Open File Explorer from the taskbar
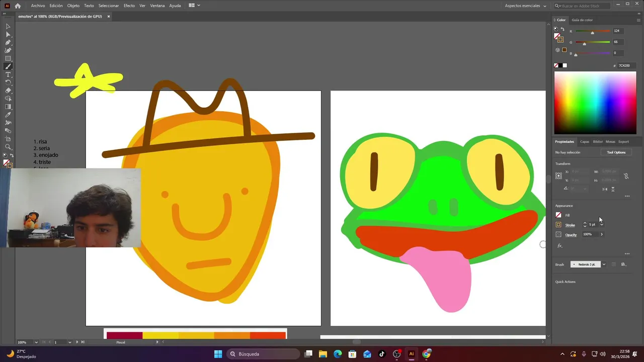Viewport: 644px width, 362px height. pos(323,354)
